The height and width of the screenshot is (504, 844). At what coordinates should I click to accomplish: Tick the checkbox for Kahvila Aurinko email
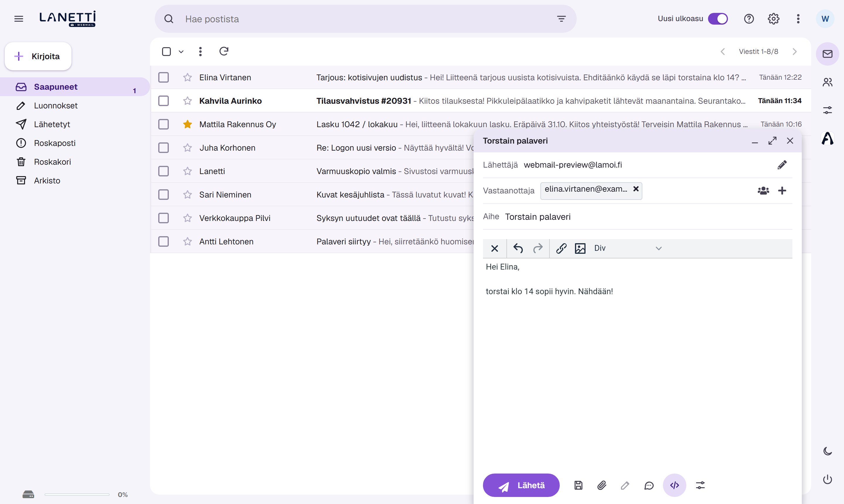tap(163, 101)
